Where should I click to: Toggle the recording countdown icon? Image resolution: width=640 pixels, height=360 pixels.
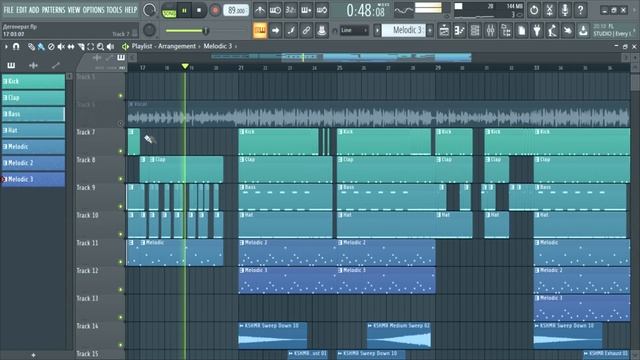pos(291,10)
